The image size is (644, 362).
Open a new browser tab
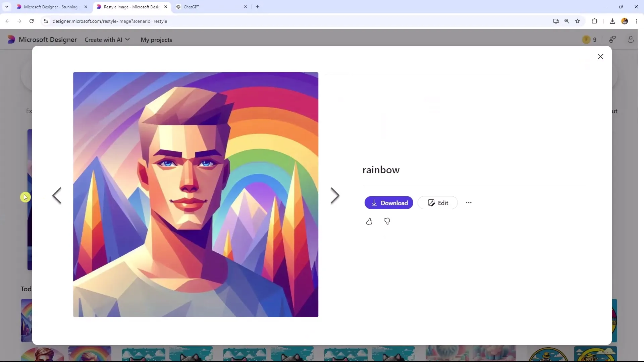(258, 7)
